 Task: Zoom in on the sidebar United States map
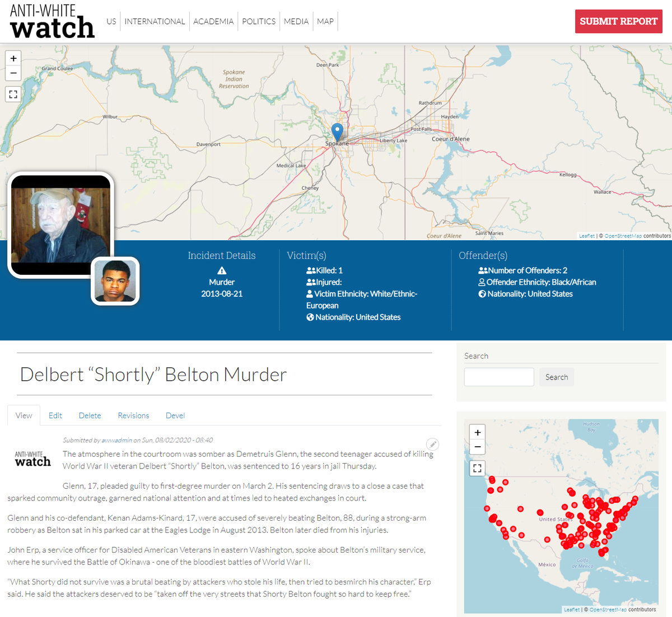click(x=477, y=432)
